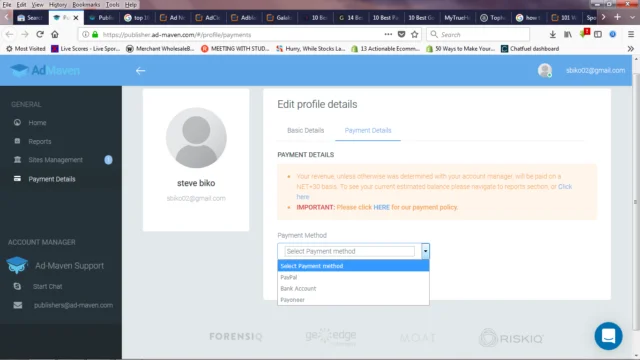
Task: Click the back arrow in blue header
Action: point(140,71)
